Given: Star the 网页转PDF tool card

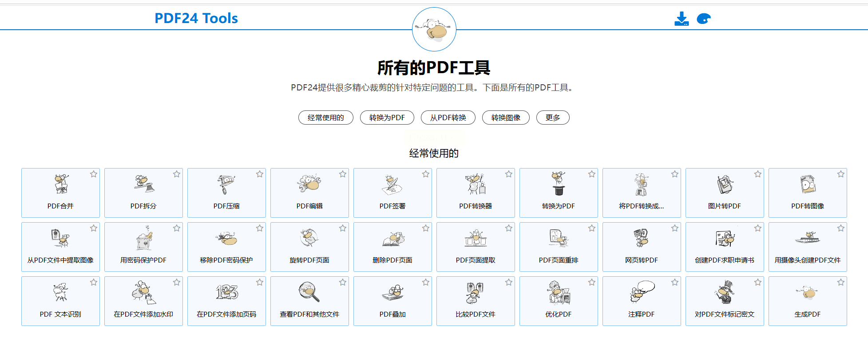Looking at the screenshot, I should pos(675,228).
